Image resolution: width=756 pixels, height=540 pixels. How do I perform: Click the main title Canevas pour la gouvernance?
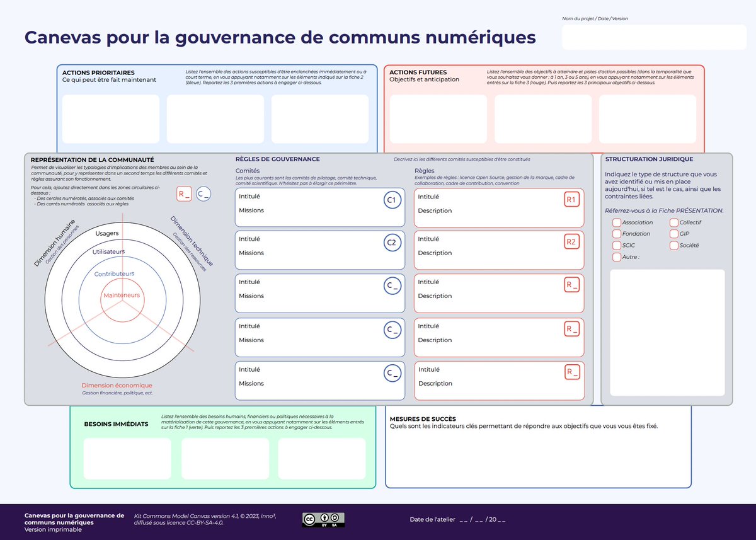(280, 37)
